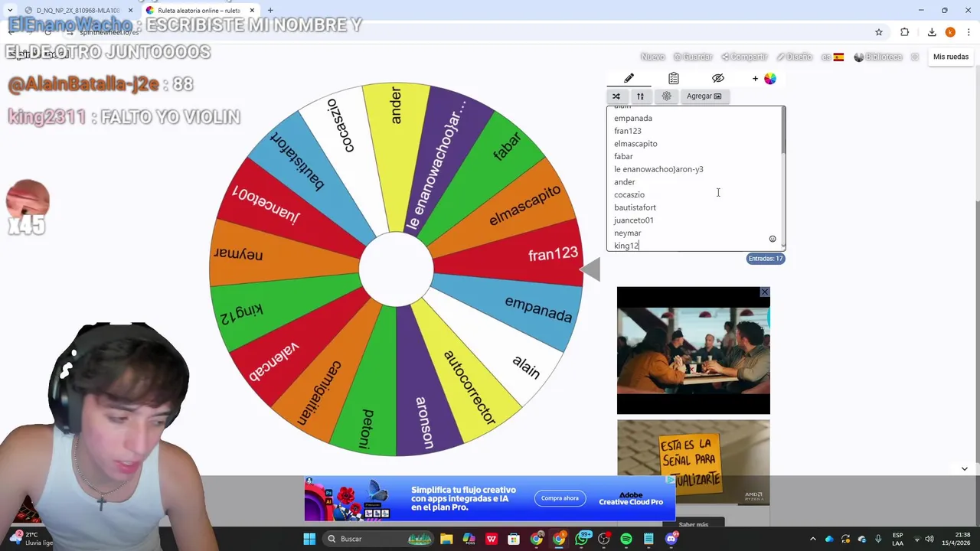
Task: Open ad info icon on Adobe banner
Action: pyautogui.click(x=671, y=480)
